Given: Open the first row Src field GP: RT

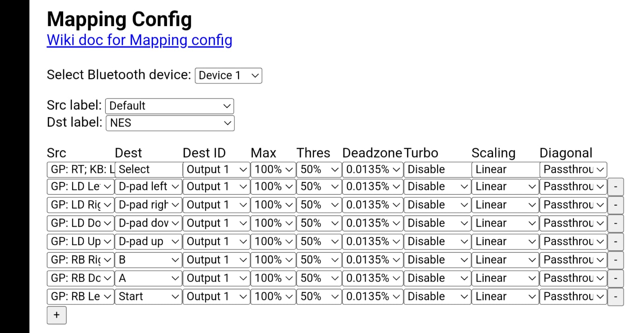Looking at the screenshot, I should pos(80,170).
